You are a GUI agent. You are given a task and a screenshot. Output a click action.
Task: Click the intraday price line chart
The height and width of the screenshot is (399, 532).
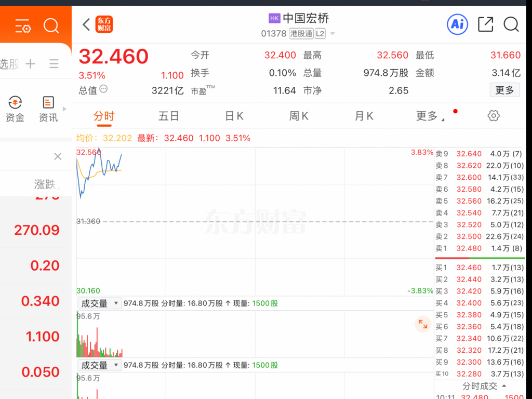tap(255, 221)
